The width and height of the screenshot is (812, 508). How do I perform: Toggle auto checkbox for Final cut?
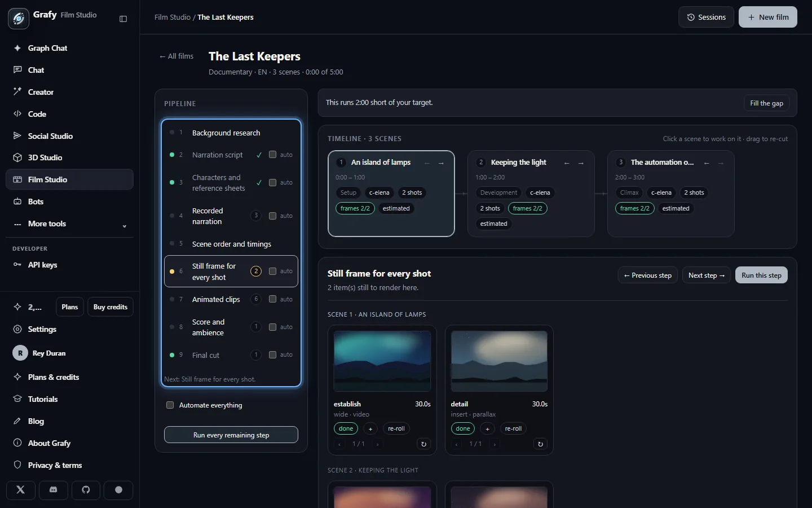[x=273, y=354]
